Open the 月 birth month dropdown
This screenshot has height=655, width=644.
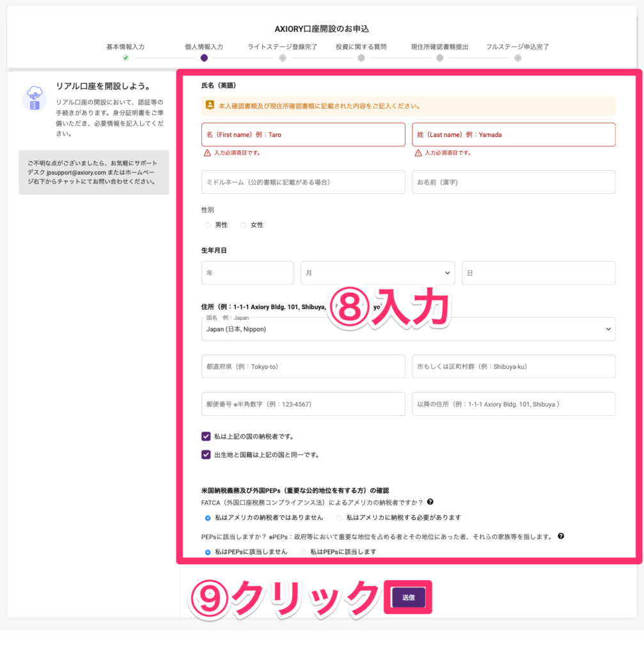click(377, 272)
